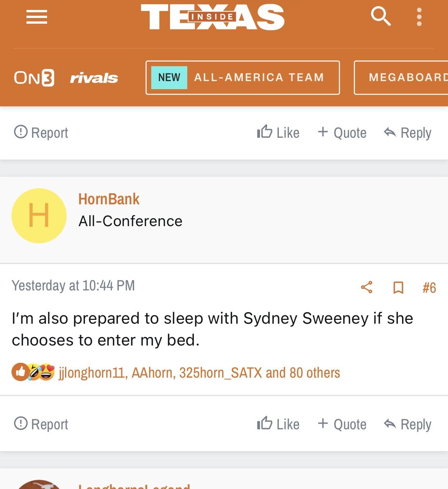Open the Megaboard tab
This screenshot has width=448, height=489.
(x=402, y=78)
